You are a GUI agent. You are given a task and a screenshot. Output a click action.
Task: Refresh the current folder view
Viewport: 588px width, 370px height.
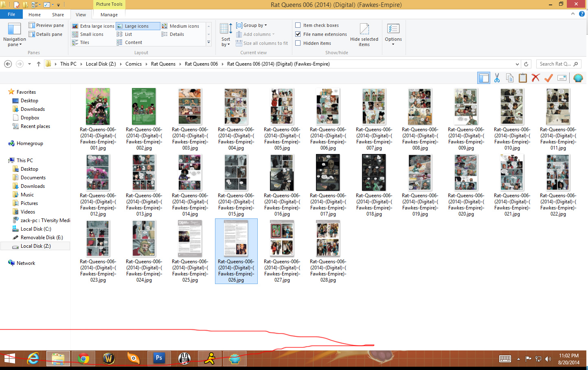[526, 64]
